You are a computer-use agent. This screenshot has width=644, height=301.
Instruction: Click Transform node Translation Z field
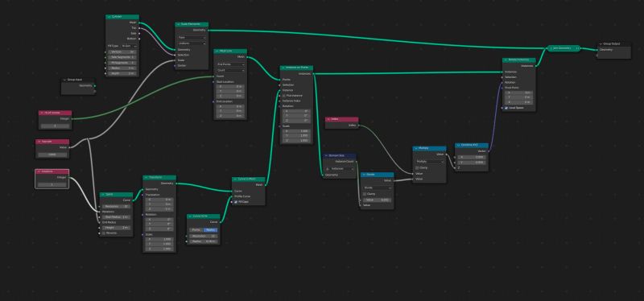(159, 209)
